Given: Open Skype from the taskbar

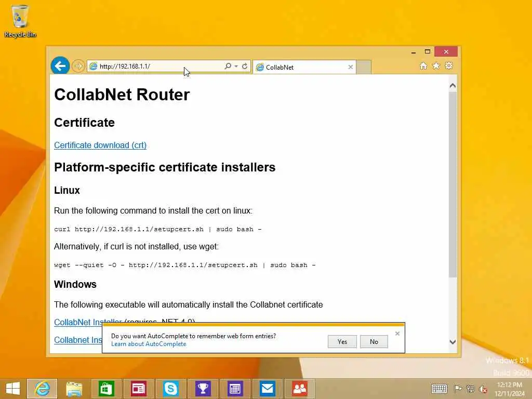Looking at the screenshot, I should [170, 389].
